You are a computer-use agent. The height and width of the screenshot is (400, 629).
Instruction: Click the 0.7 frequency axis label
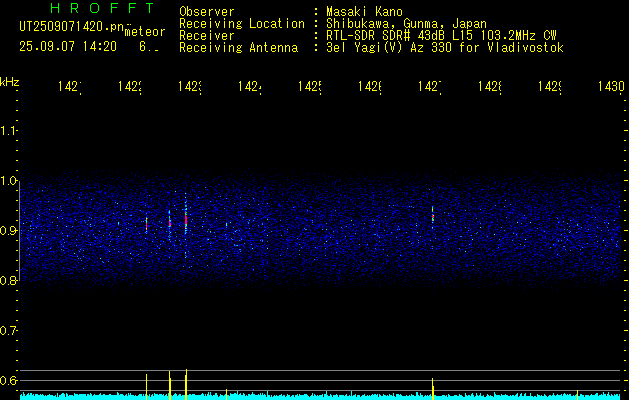(x=8, y=331)
